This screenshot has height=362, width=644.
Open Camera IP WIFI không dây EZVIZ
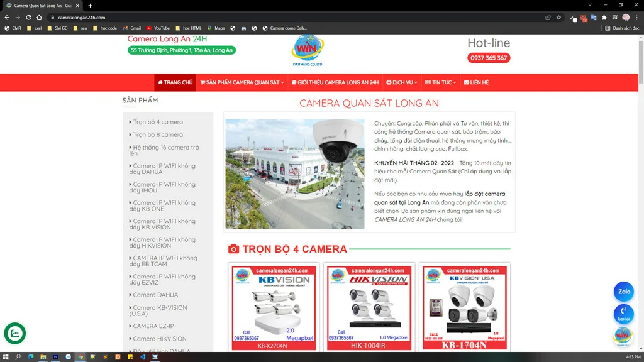(162, 280)
